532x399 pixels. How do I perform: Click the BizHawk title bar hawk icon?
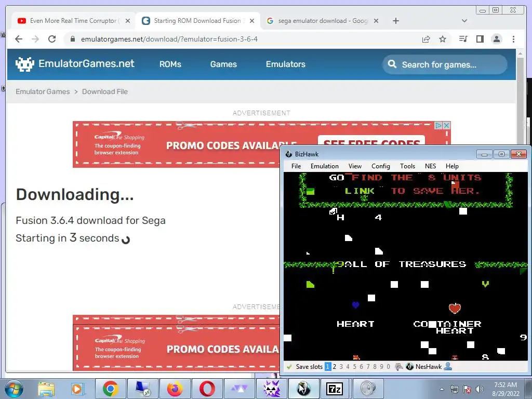pyautogui.click(x=289, y=154)
